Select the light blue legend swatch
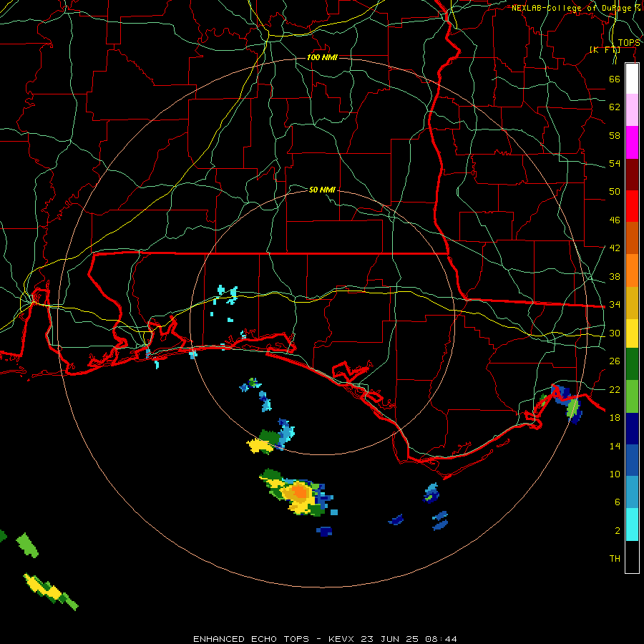The width and height of the screenshot is (644, 644). [632, 492]
